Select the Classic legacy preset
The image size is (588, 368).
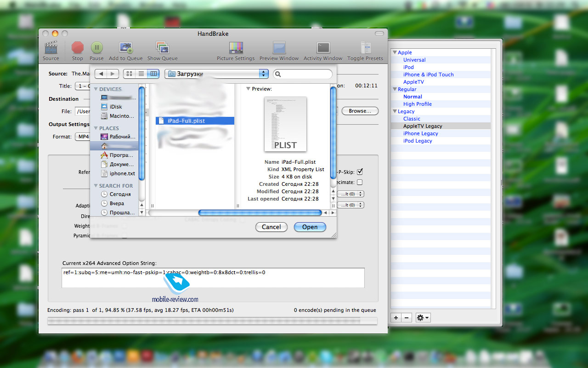(x=412, y=119)
